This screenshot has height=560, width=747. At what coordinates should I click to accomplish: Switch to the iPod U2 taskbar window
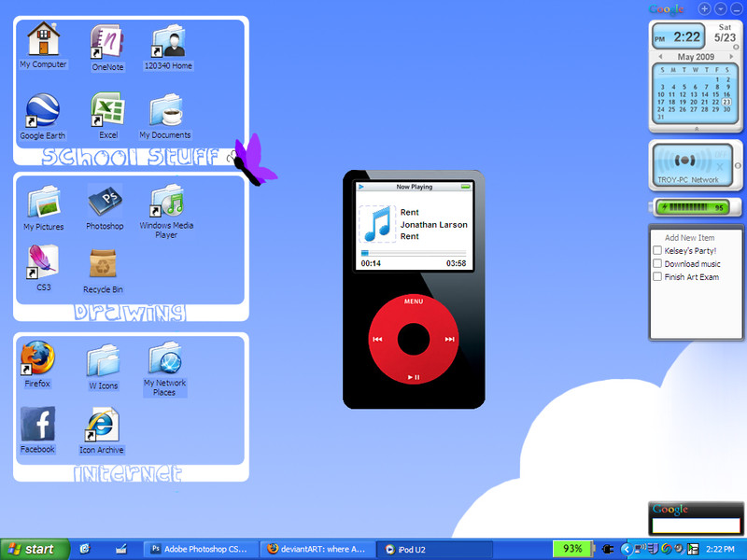[x=434, y=549]
